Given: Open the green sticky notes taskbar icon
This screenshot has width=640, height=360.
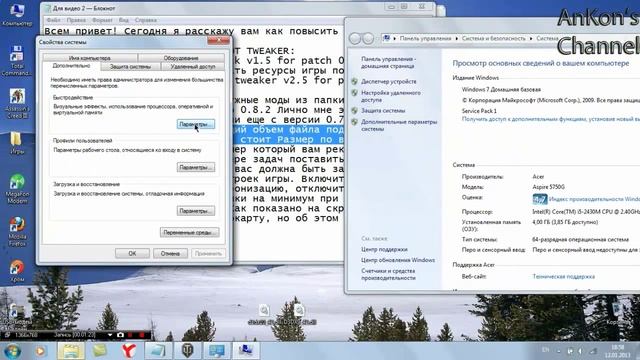Looking at the screenshot, I should 100,351.
